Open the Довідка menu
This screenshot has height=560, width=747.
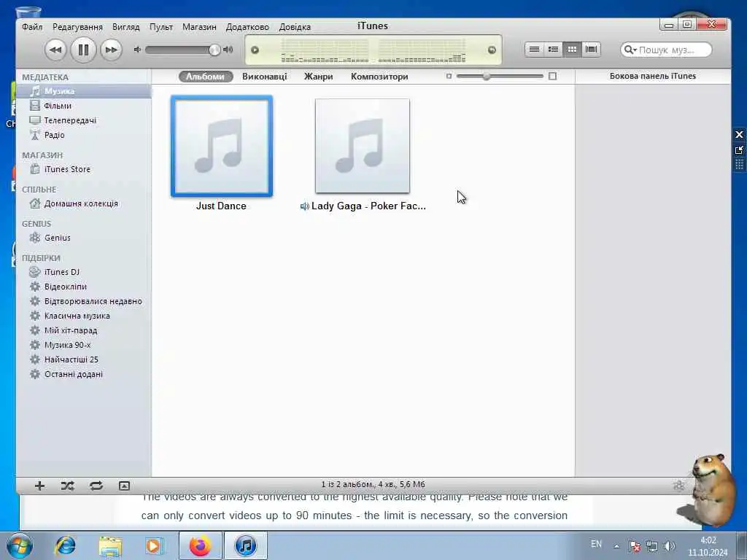pyautogui.click(x=295, y=27)
